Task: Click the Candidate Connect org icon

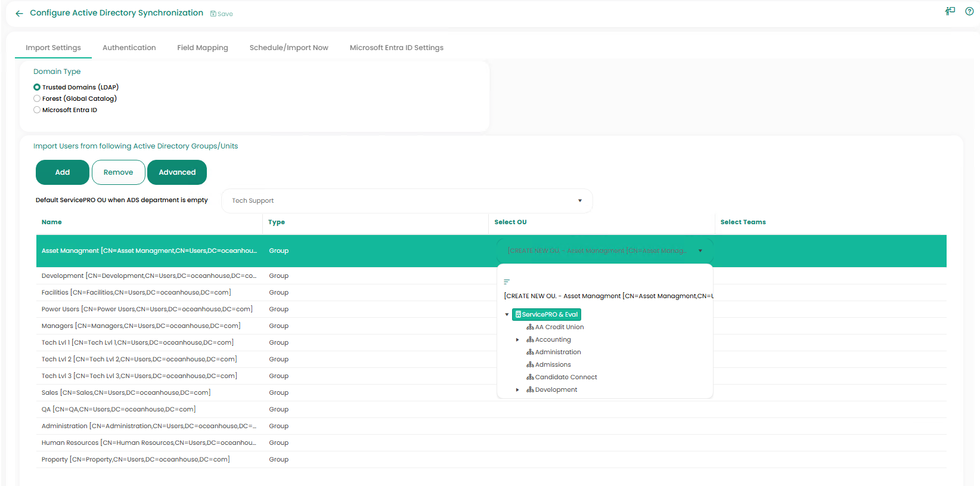Action: click(x=530, y=377)
